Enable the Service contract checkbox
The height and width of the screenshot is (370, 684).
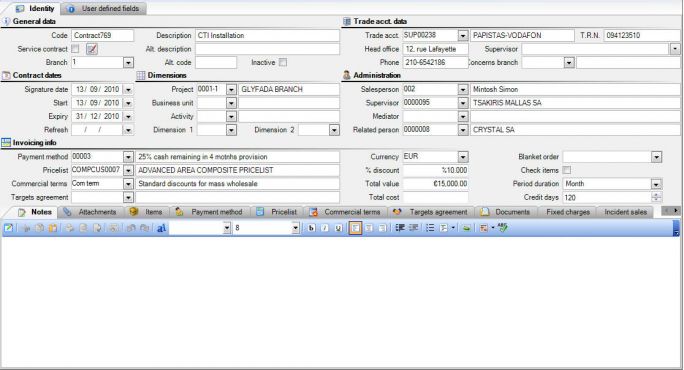(x=75, y=49)
